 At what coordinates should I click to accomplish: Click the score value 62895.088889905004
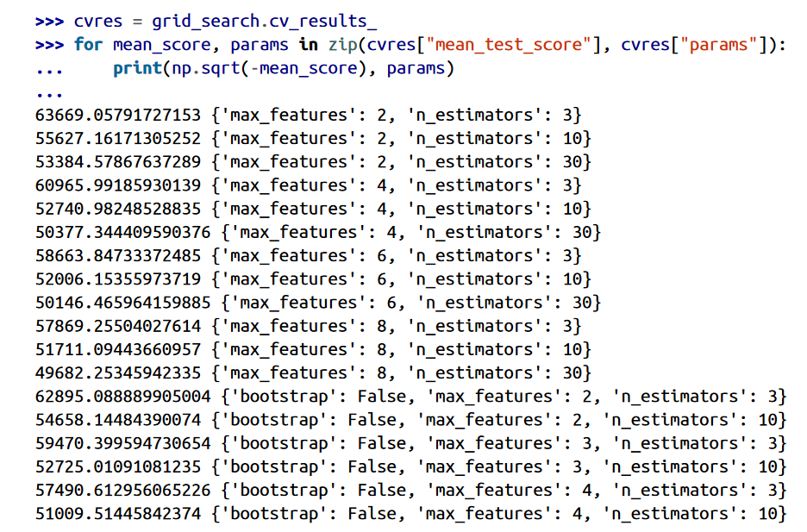tap(122, 397)
